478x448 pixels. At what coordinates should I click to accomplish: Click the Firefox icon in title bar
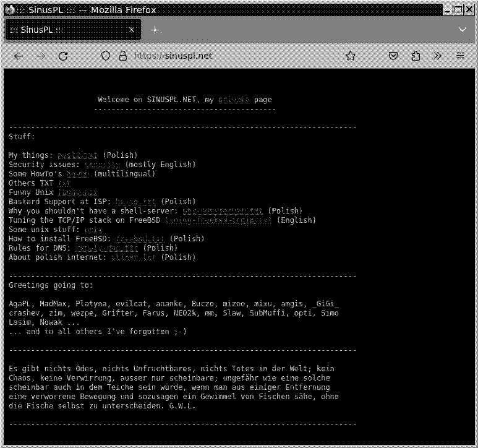(x=10, y=10)
